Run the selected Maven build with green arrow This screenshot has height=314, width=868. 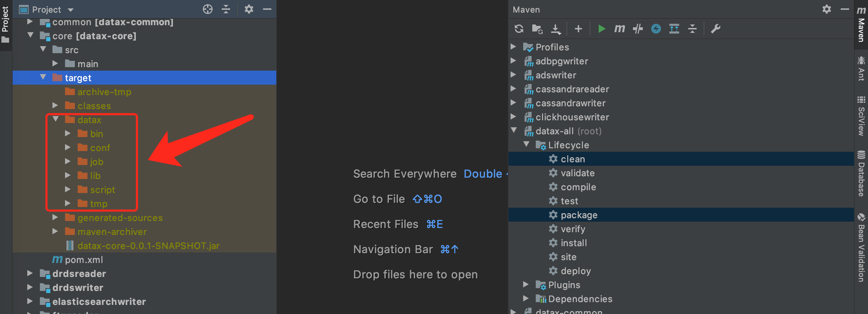tap(602, 29)
